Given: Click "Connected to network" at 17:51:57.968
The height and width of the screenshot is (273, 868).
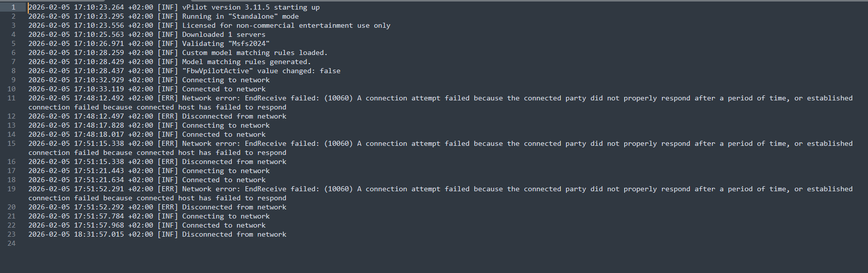Looking at the screenshot, I should click(x=224, y=226).
